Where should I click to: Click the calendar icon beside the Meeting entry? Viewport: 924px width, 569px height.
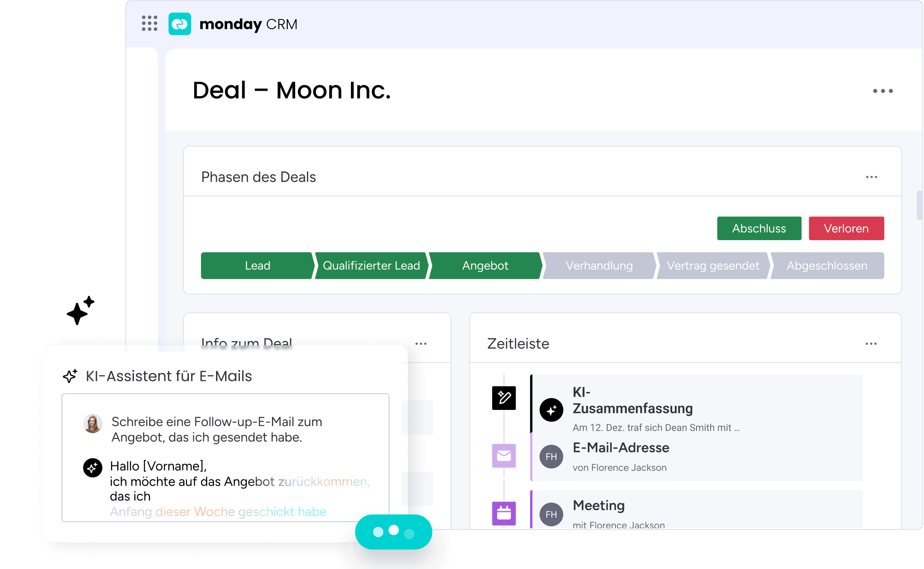(x=504, y=514)
